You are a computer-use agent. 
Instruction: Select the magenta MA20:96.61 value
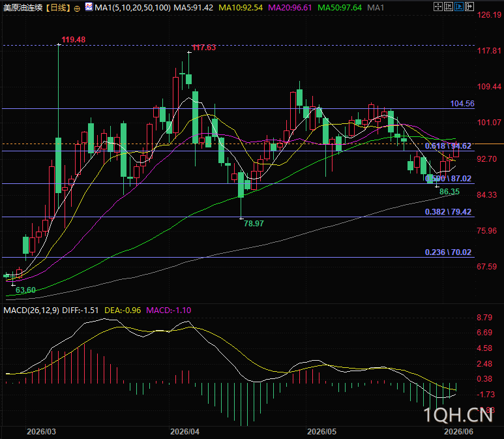pos(290,8)
